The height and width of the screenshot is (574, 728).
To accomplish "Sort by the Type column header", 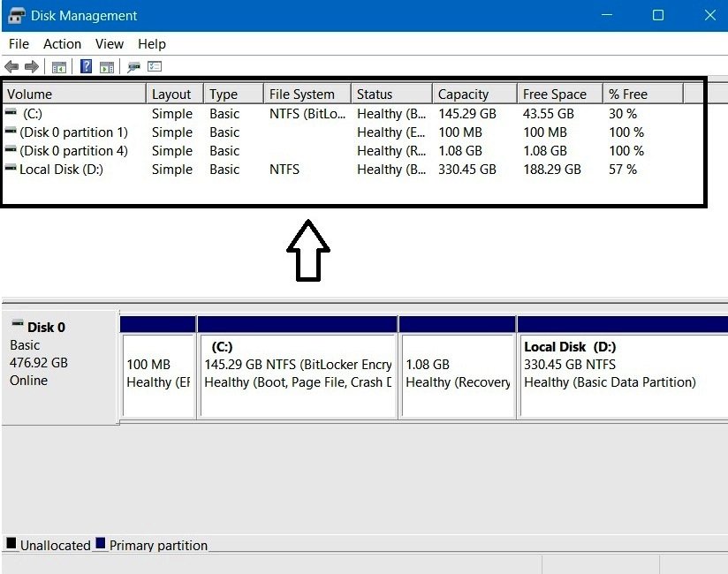I will pos(233,94).
